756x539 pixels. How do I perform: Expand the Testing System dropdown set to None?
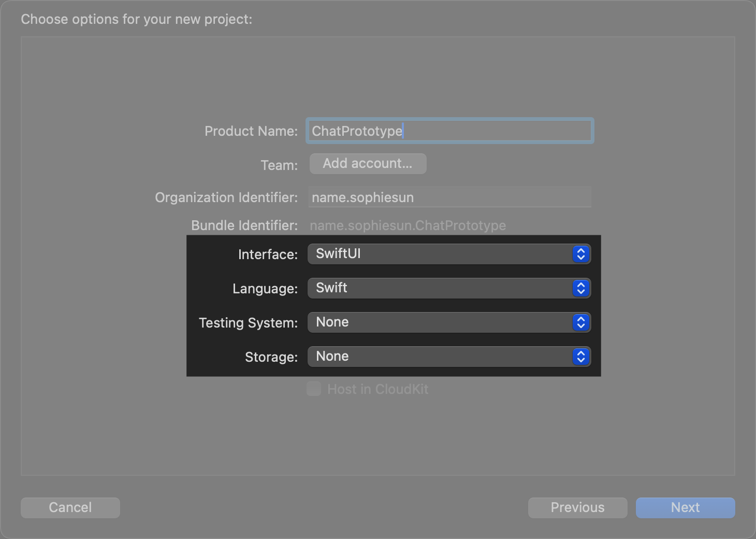(x=440, y=322)
